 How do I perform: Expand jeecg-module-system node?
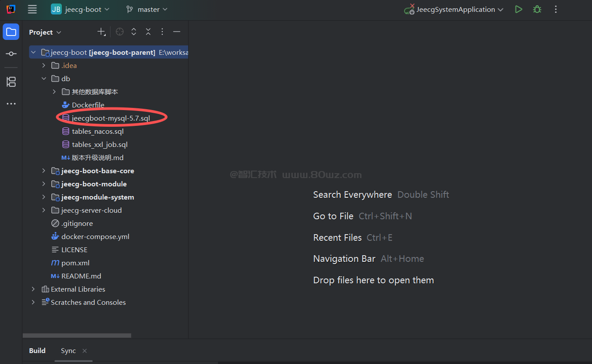pyautogui.click(x=43, y=197)
